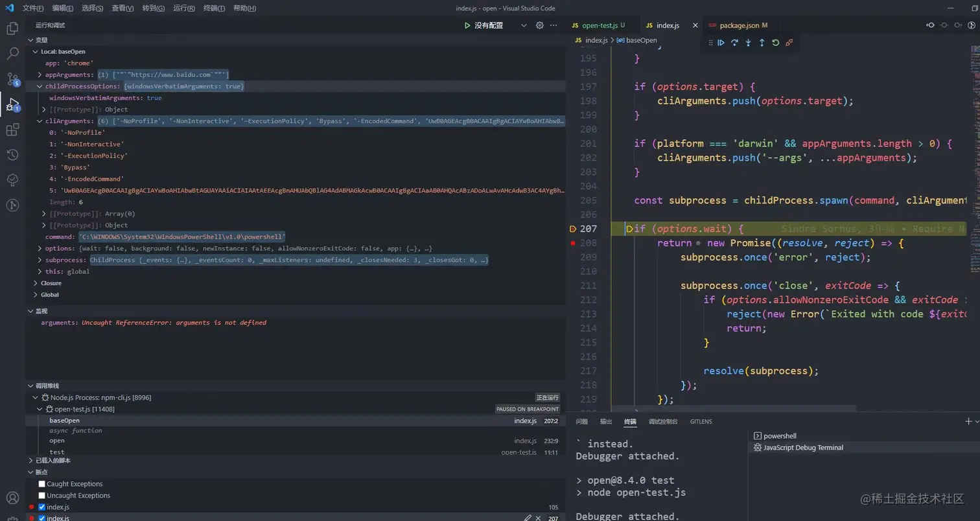Open the Run and Debug sidebar icon
Image resolution: width=980 pixels, height=521 pixels.
click(12, 104)
